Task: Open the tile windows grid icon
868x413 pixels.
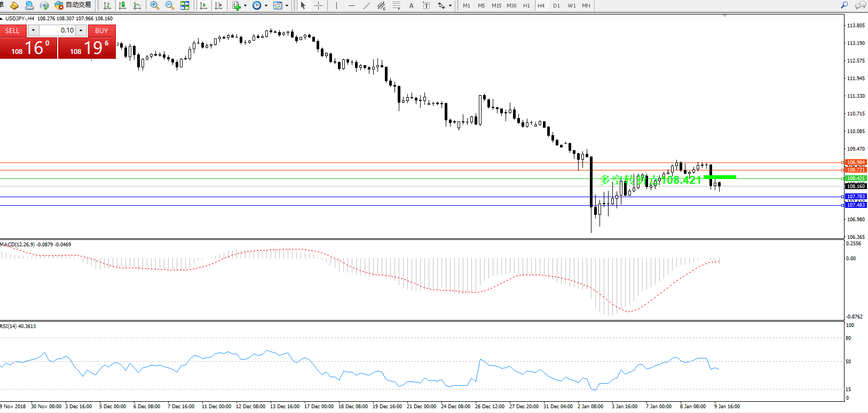Action: coord(185,5)
